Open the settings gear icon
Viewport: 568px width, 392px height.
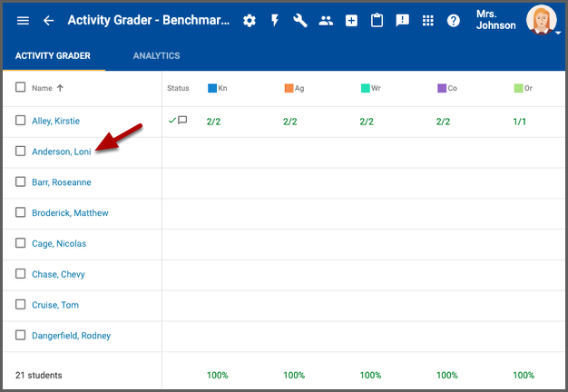click(250, 21)
